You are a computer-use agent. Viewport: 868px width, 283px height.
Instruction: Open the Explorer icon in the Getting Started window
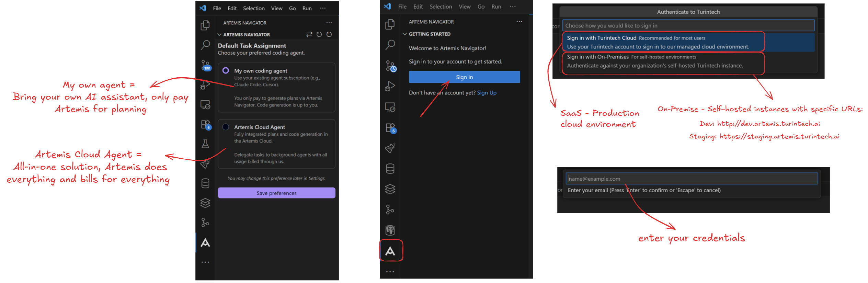pyautogui.click(x=390, y=24)
